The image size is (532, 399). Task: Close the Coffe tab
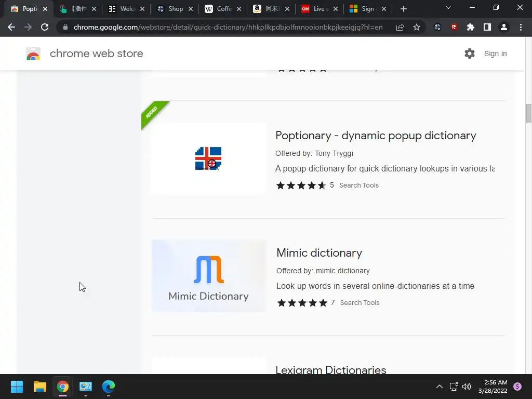239,9
